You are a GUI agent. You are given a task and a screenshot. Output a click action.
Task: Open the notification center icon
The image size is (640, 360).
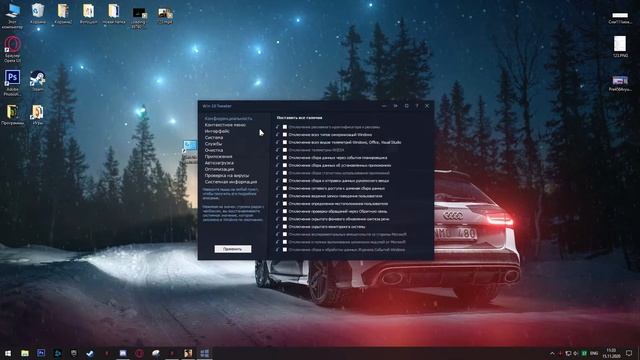point(629,353)
